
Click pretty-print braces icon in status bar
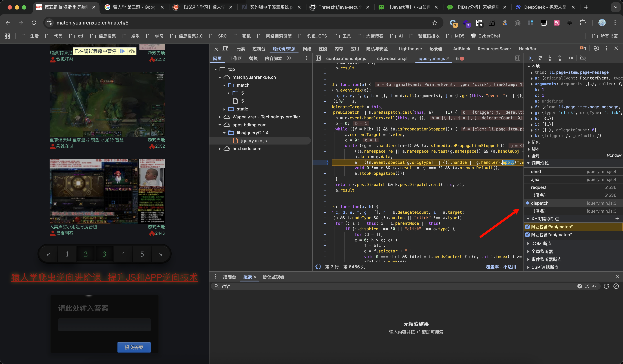(x=318, y=267)
